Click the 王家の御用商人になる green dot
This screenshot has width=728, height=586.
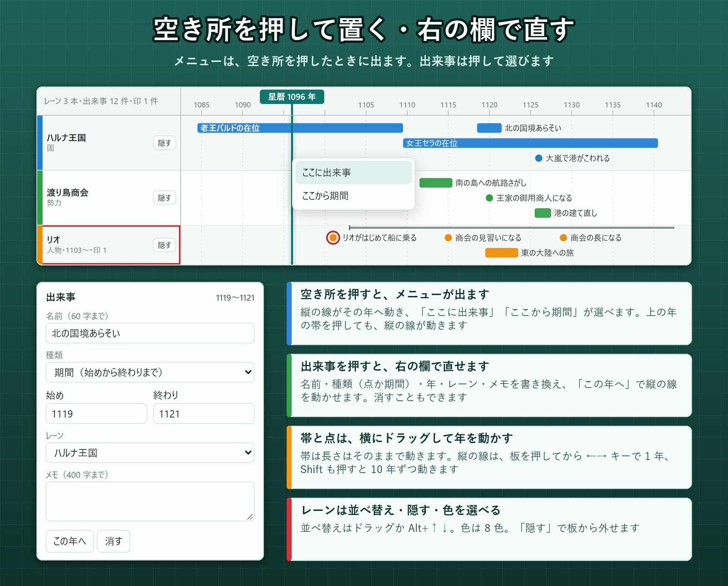(490, 198)
